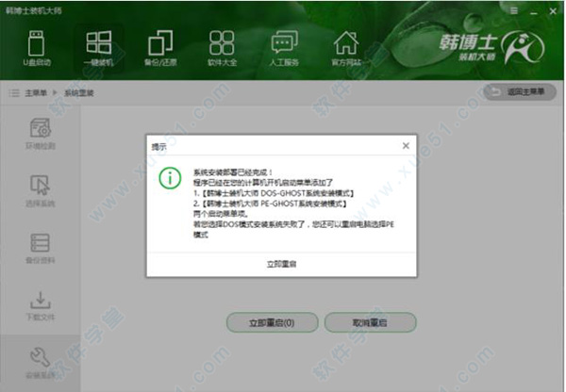This screenshot has height=392, width=566.
Task: Click 系统重装 breadcrumb item
Action: click(79, 93)
